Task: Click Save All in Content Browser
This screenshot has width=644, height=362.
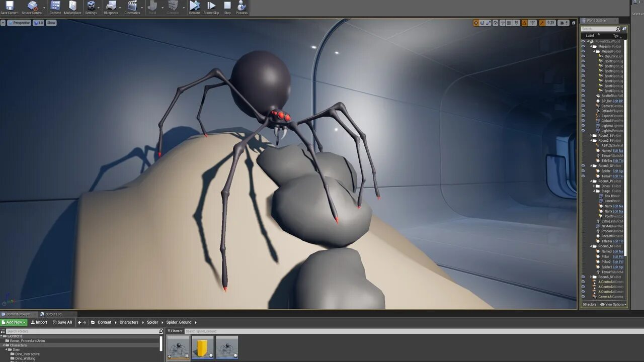Action: 62,322
